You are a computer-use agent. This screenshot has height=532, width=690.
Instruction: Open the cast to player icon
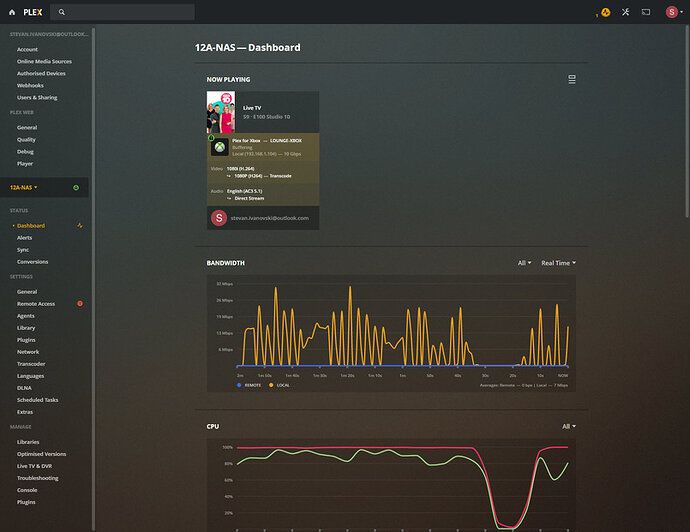(646, 12)
